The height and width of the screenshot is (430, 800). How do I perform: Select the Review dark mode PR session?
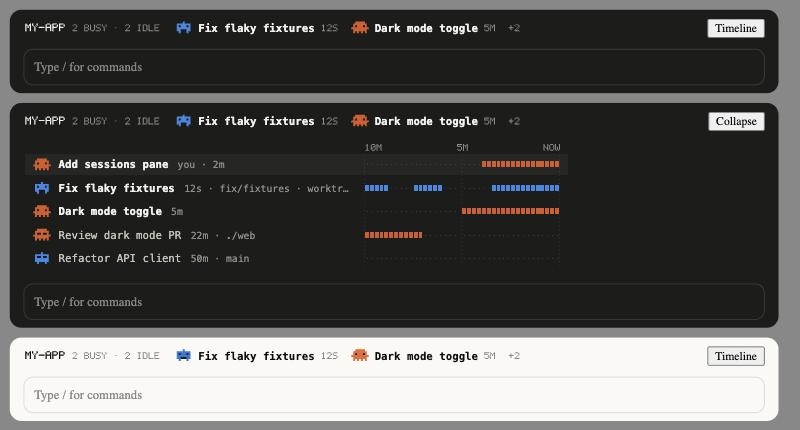pyautogui.click(x=296, y=235)
